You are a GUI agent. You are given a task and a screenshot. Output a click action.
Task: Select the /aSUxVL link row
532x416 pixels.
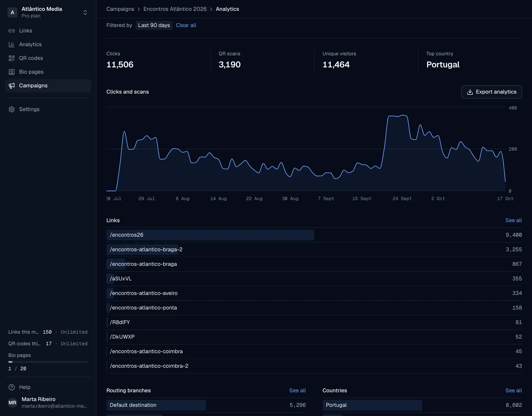click(x=314, y=279)
